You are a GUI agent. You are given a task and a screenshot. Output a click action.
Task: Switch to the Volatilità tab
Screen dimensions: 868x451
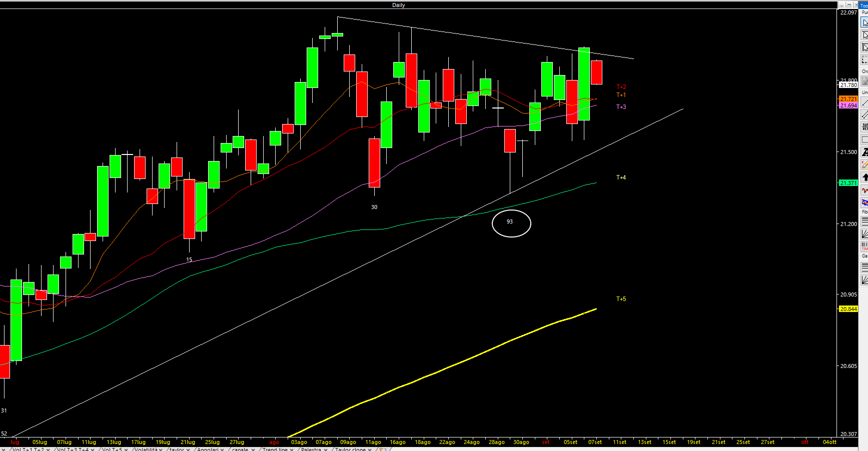[x=146, y=449]
